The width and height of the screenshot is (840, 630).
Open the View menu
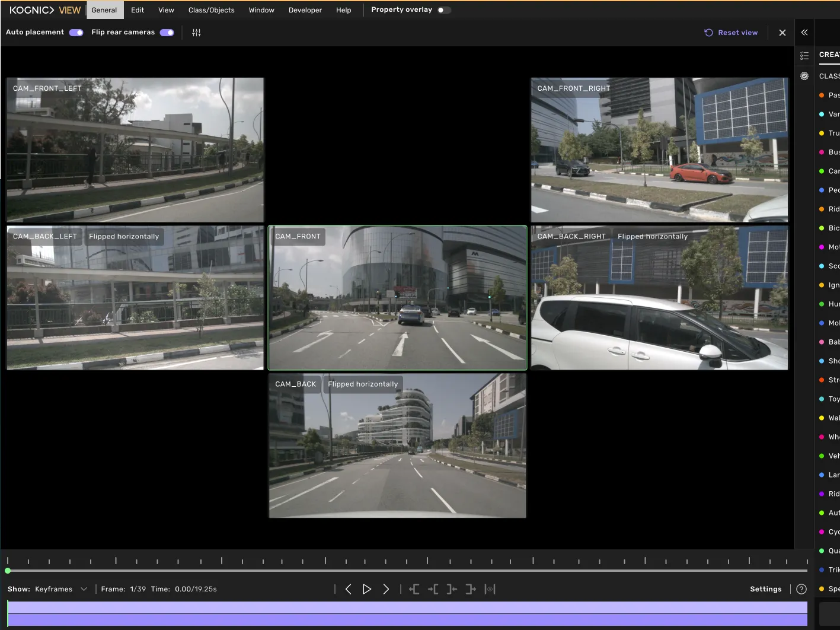167,10
